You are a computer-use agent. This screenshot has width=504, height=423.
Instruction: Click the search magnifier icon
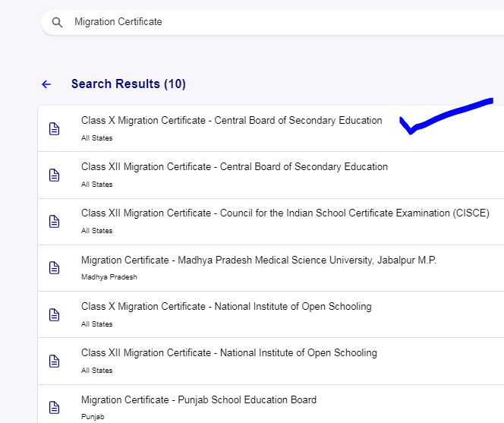[57, 23]
